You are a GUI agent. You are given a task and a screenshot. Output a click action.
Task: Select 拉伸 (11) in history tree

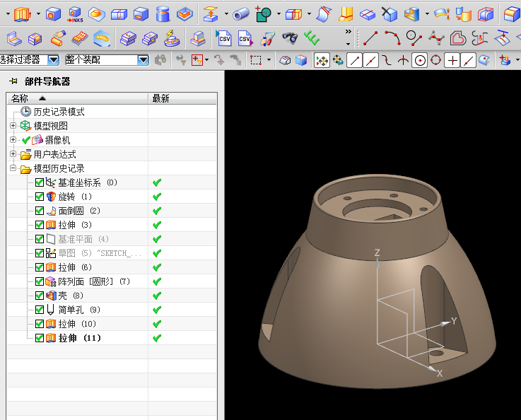79,338
